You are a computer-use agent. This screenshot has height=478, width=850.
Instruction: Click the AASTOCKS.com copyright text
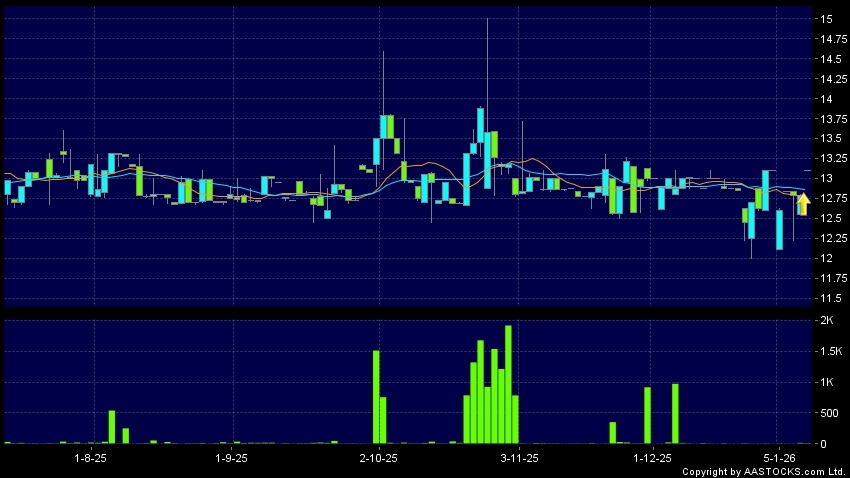pos(764,471)
